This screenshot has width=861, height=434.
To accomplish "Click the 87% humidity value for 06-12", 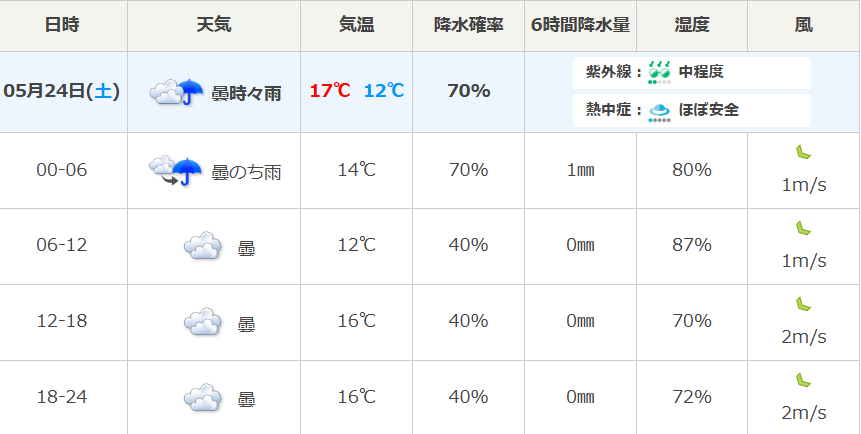I will tap(692, 245).
